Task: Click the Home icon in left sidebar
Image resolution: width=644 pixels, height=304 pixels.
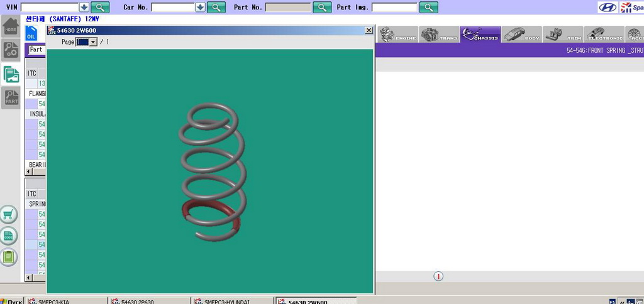Action: [x=11, y=27]
